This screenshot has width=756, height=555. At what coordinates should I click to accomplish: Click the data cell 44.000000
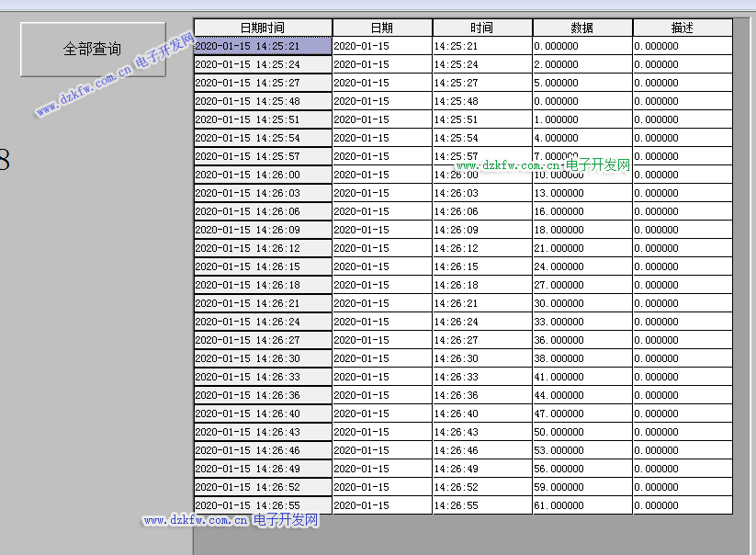[x=582, y=395]
